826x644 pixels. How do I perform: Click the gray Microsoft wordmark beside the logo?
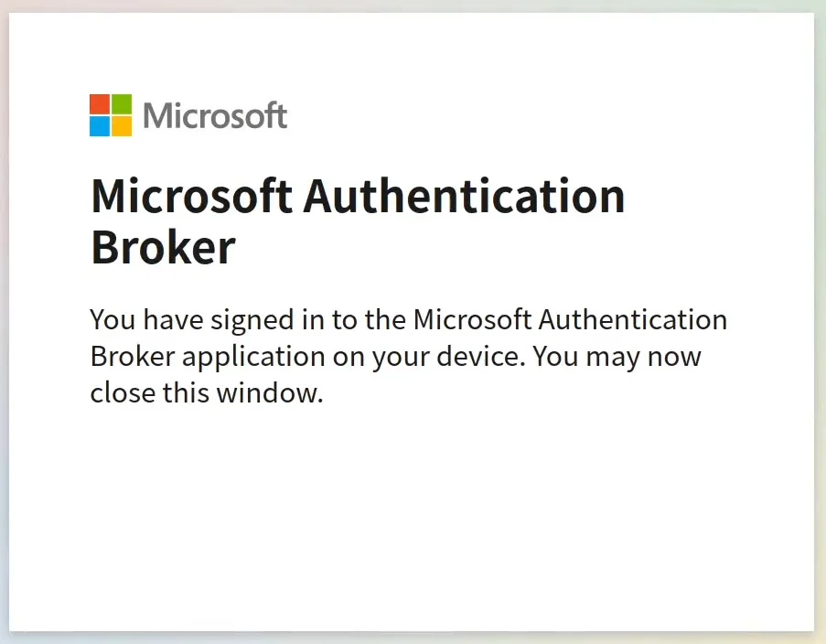point(215,116)
